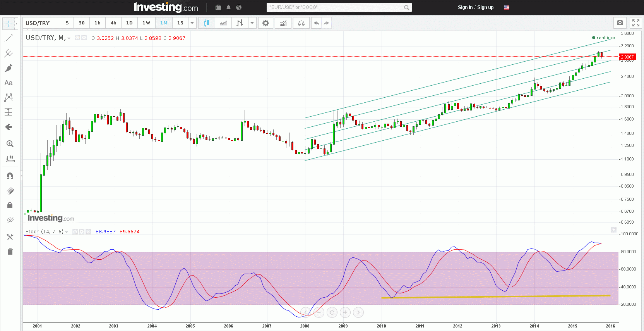Select the bar chart style
This screenshot has width=644, height=331.
coord(240,23)
